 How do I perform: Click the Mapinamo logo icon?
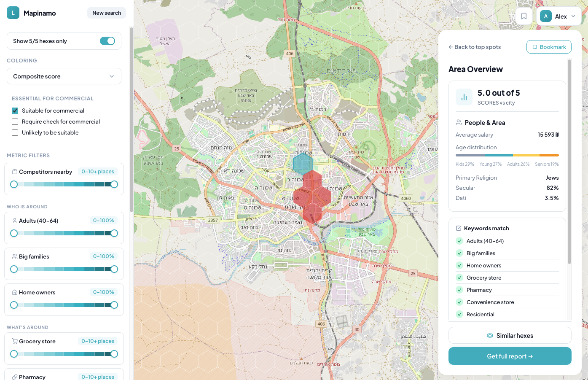13,13
